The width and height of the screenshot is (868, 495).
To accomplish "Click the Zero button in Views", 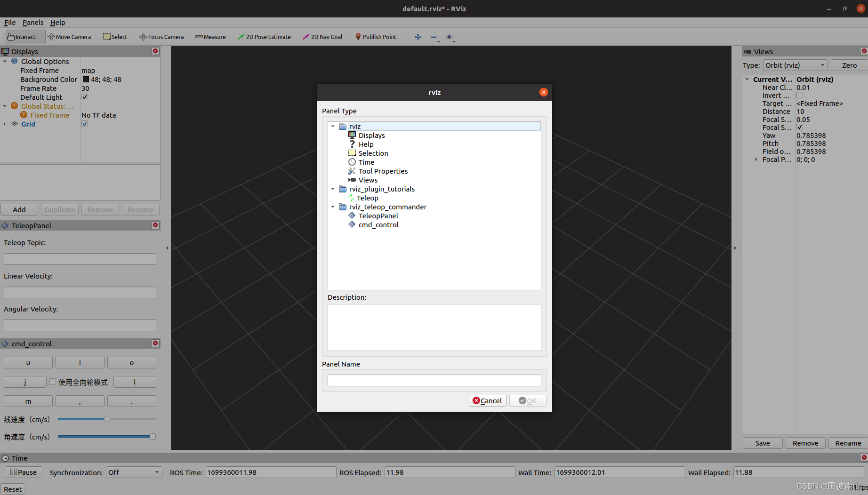I will 849,65.
